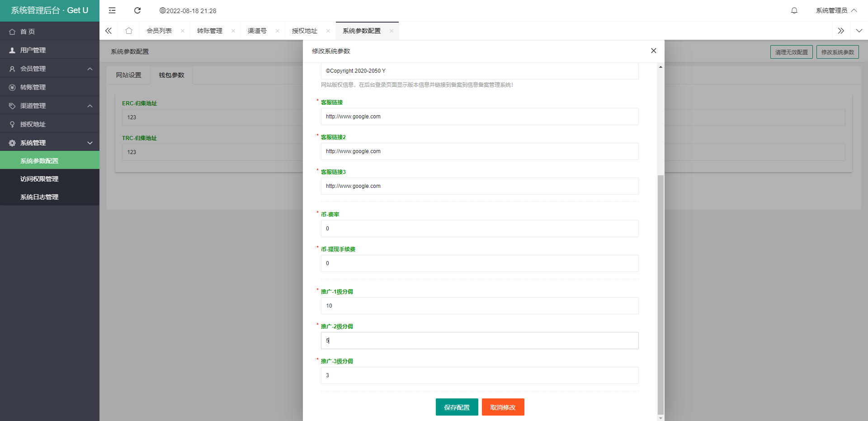
Task: Click the page refresh icon in top toolbar
Action: [x=137, y=10]
